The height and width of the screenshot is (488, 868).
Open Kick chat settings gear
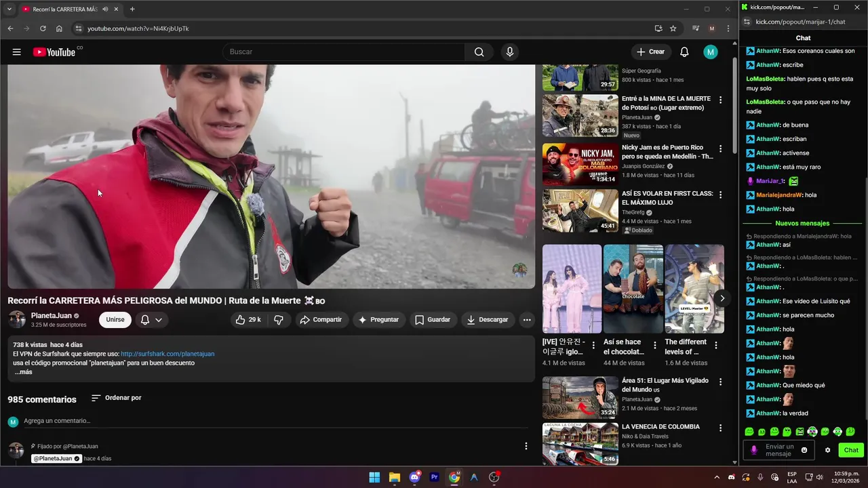[827, 450]
